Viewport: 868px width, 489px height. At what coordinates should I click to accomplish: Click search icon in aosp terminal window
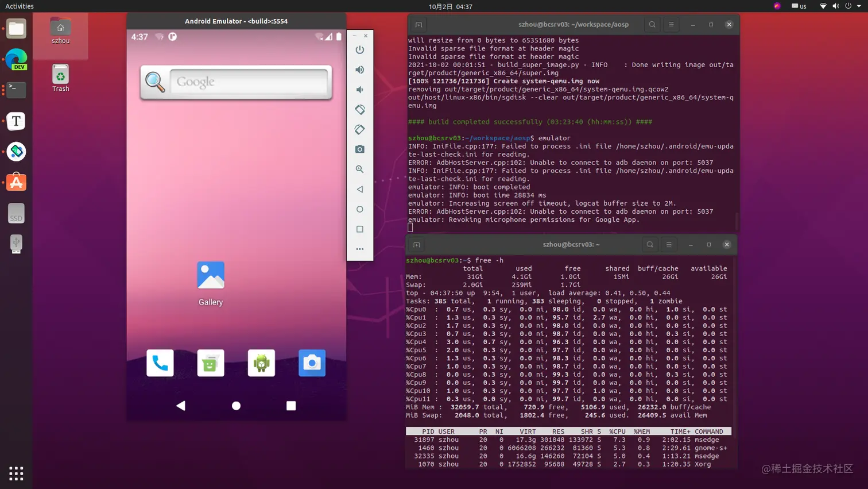[x=652, y=25]
